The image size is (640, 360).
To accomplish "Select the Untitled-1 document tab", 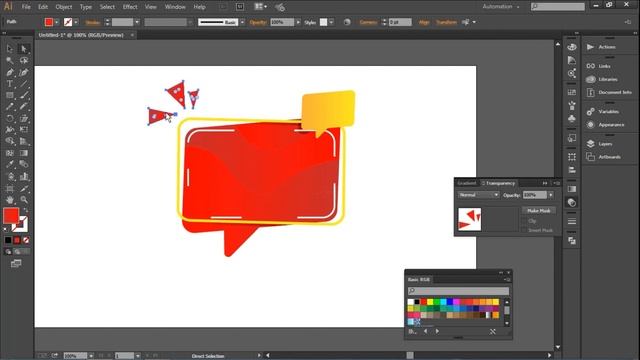I will click(x=81, y=35).
